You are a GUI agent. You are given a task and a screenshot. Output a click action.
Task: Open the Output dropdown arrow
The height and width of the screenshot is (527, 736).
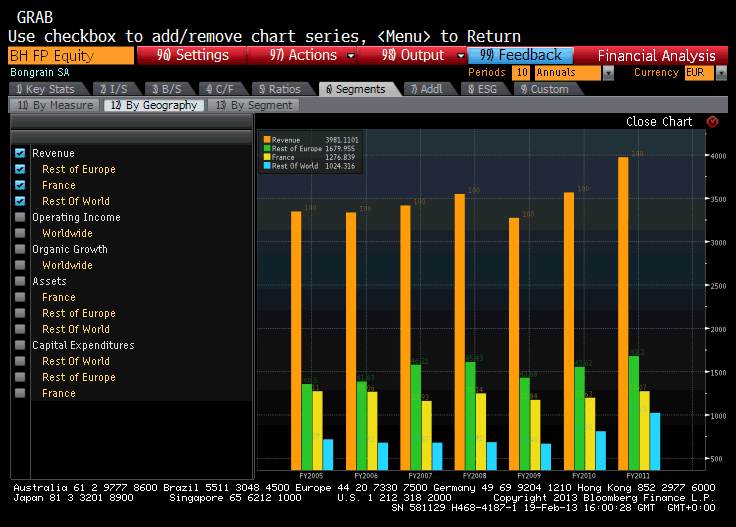[461, 56]
